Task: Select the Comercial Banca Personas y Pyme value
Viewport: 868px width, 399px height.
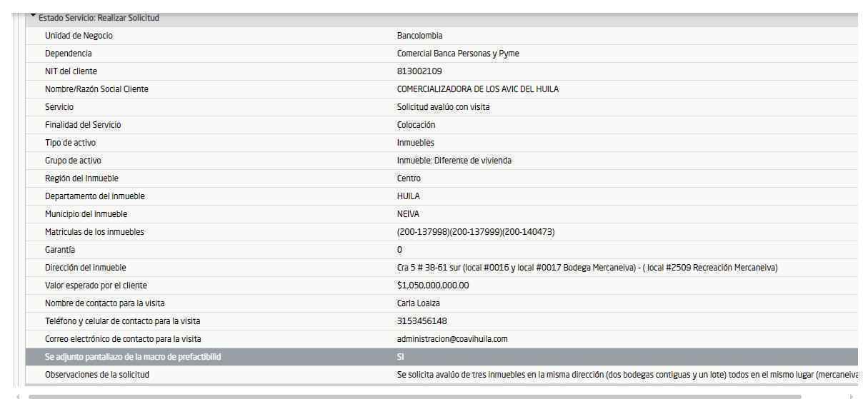Action: pyautogui.click(x=458, y=54)
